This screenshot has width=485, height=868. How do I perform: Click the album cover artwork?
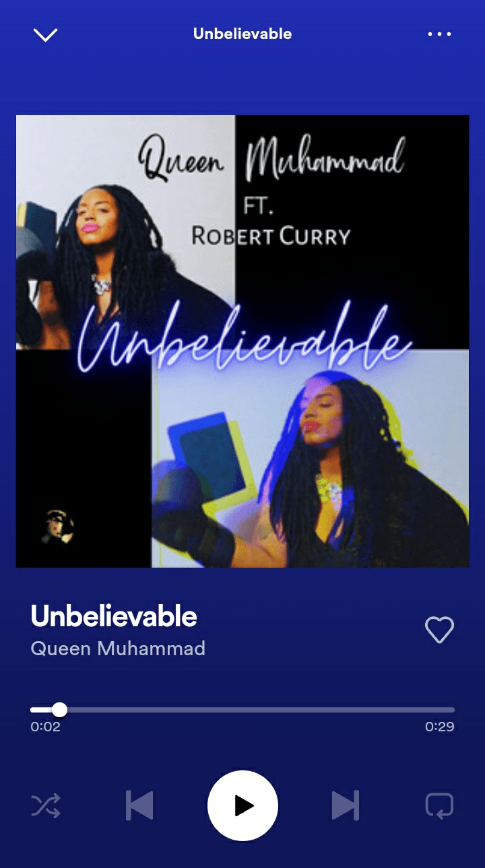(243, 341)
